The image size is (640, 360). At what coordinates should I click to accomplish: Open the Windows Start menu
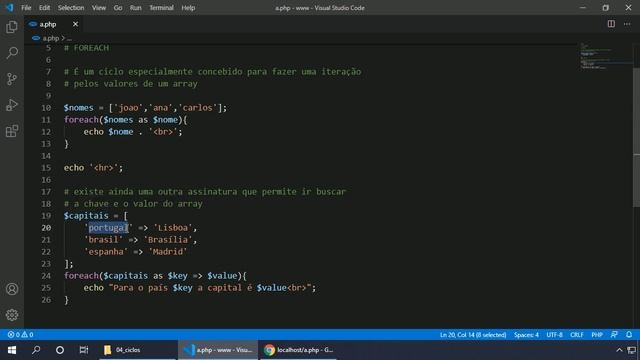[x=12, y=350]
